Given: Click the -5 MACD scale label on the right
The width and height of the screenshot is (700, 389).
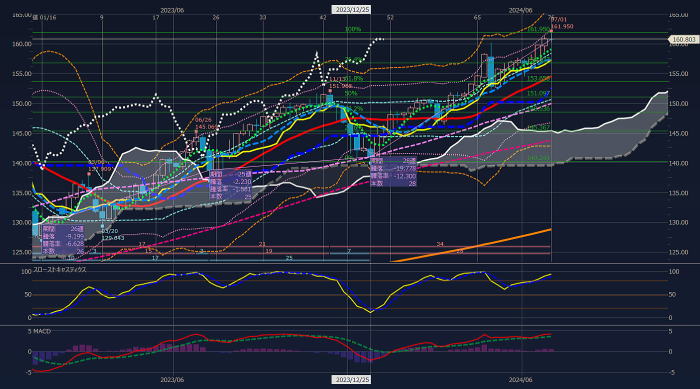Looking at the screenshot, I should 672,372.
